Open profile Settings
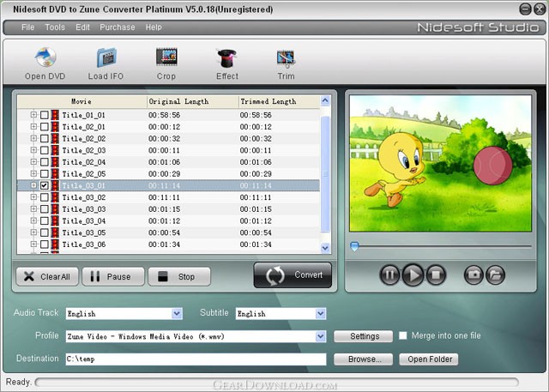Image resolution: width=549 pixels, height=392 pixels. click(x=363, y=336)
